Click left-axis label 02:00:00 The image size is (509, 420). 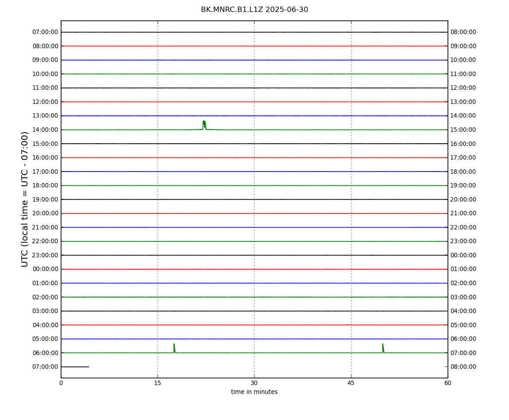(45, 297)
